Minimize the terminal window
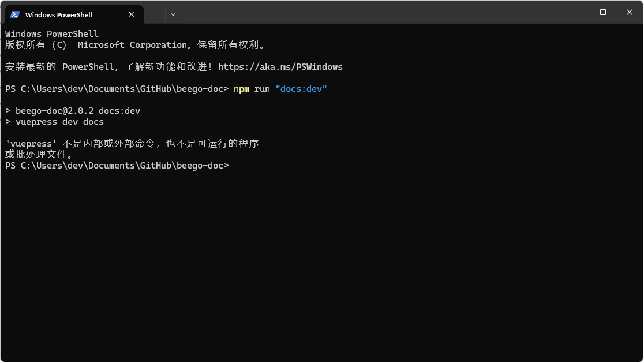Screen dimensions: 644x363 [576, 12]
